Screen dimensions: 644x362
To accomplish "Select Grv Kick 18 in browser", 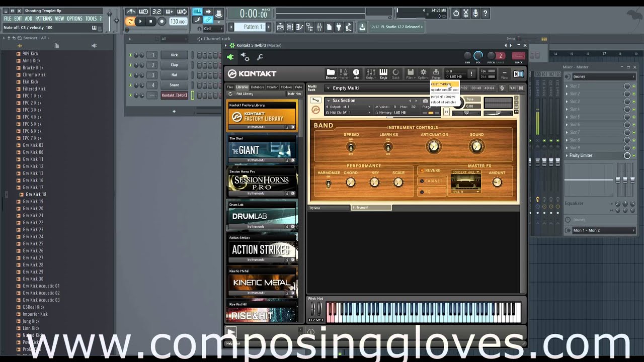I will click(36, 195).
